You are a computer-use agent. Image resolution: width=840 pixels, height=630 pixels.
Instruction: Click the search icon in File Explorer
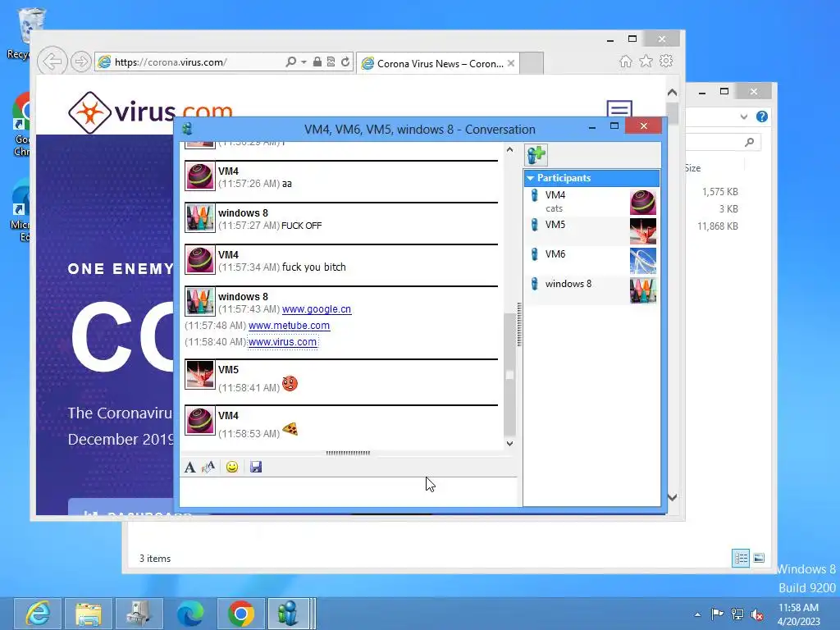[750, 142]
